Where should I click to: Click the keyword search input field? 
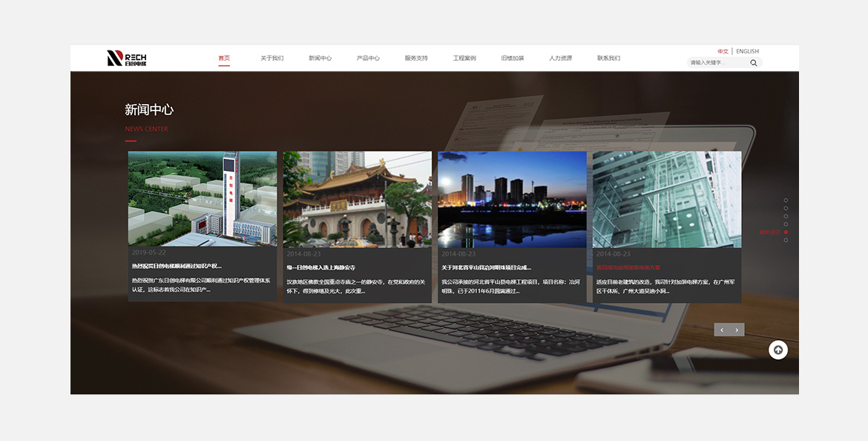pyautogui.click(x=717, y=63)
